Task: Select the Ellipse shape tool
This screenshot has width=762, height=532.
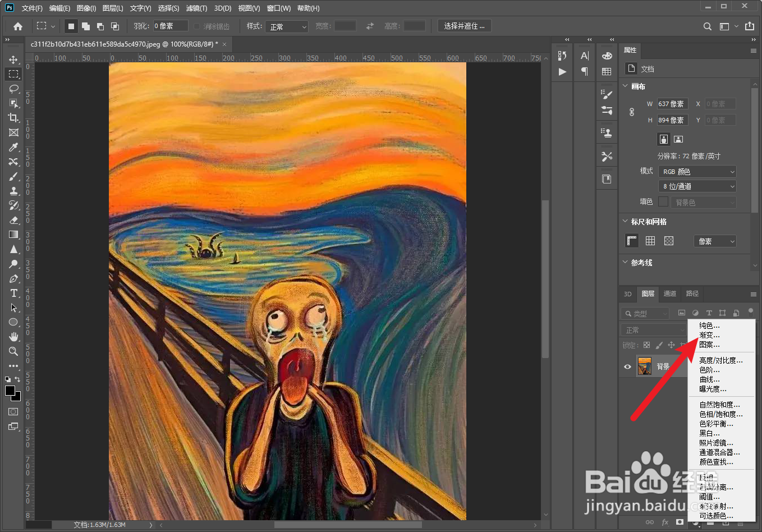Action: coord(14,322)
